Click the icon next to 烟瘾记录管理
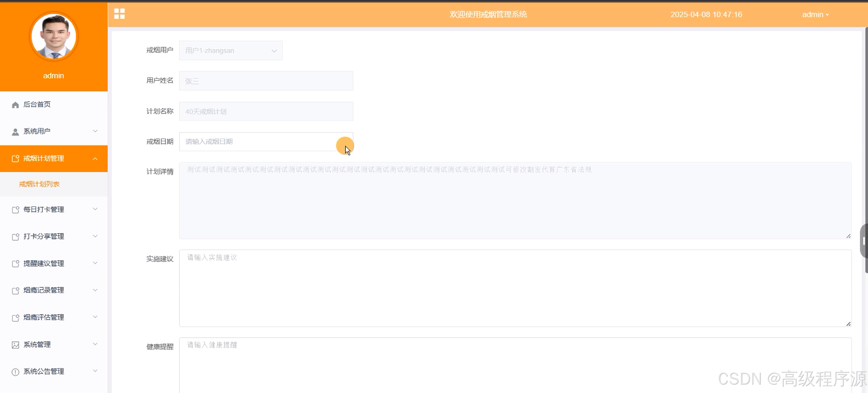 point(15,291)
